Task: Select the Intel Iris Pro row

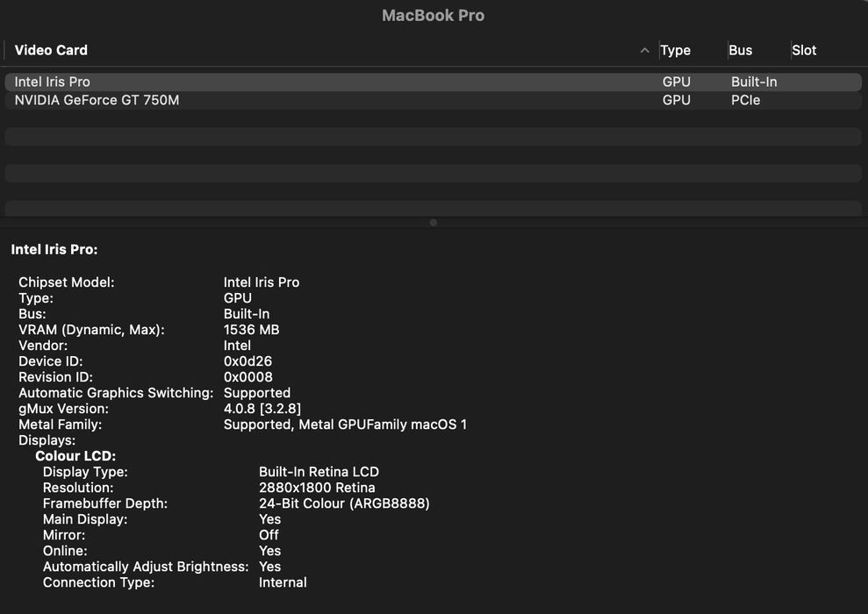Action: [433, 82]
